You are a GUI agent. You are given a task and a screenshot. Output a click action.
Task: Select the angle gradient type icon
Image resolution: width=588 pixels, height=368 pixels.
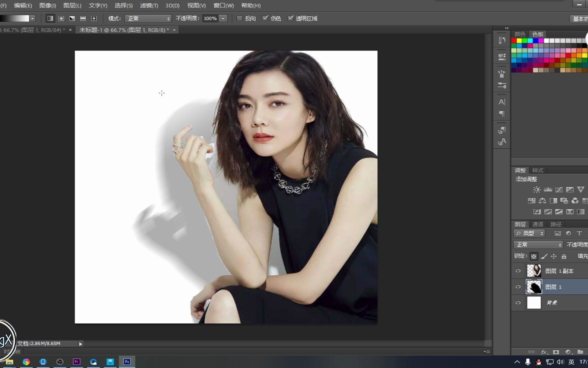click(x=72, y=18)
